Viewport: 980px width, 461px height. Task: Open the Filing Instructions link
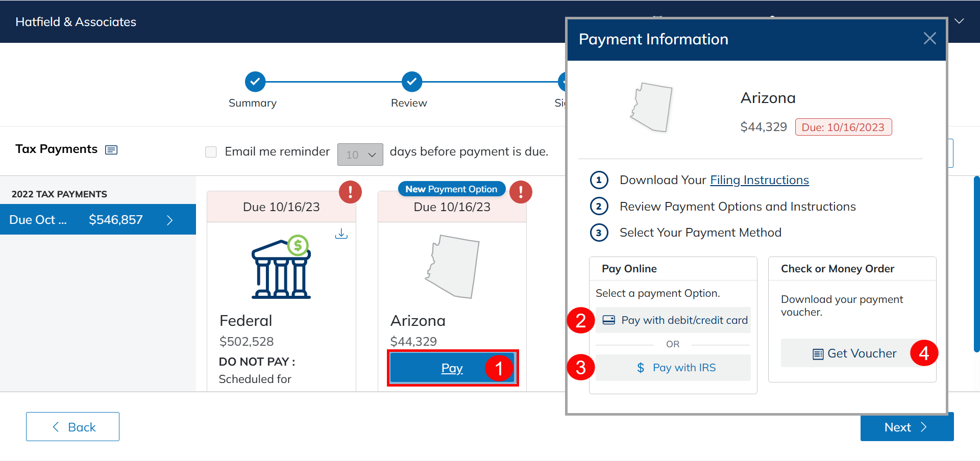pyautogui.click(x=759, y=180)
